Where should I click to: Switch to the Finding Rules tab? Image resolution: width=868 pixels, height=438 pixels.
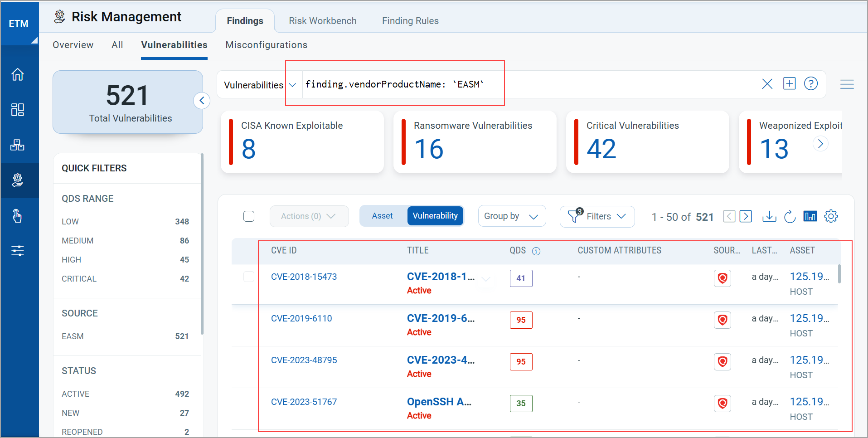click(x=410, y=21)
